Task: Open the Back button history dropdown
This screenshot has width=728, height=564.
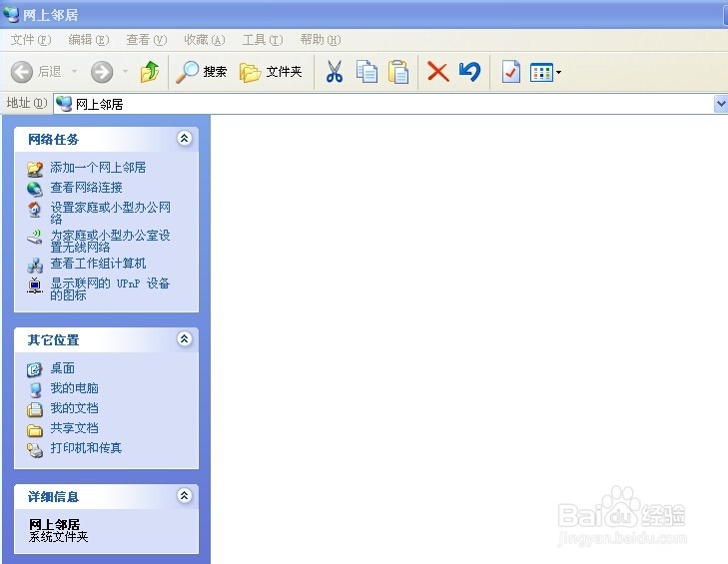Action: pyautogui.click(x=74, y=72)
